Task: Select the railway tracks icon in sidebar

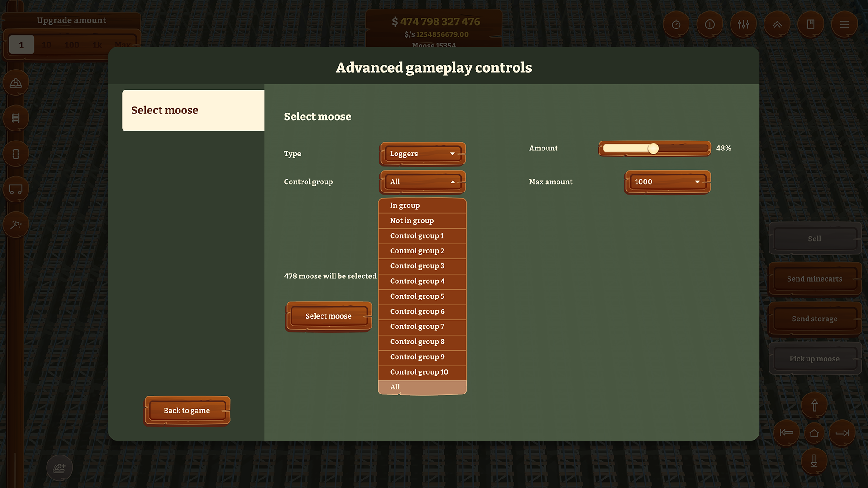Action: coord(16,118)
